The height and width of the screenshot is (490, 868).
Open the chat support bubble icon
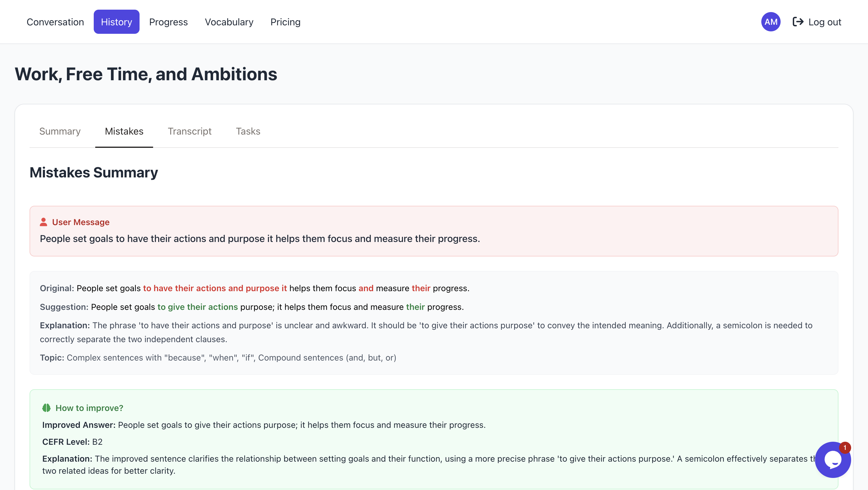pos(832,460)
